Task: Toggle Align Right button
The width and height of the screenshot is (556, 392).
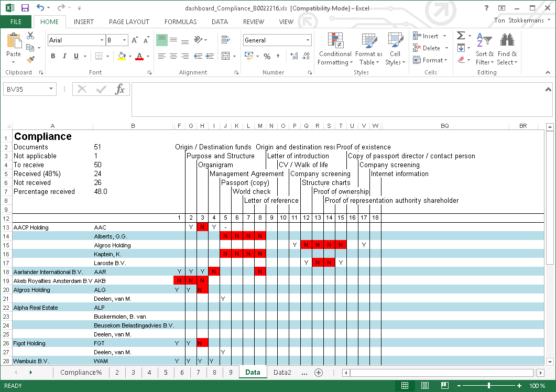Action: (x=185, y=56)
